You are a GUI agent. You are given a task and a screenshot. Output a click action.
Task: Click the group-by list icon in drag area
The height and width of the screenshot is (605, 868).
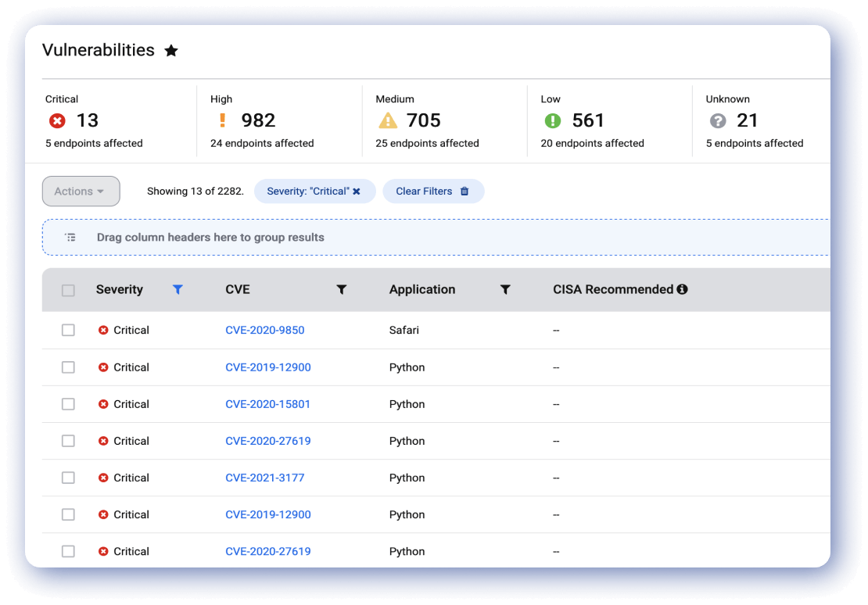coord(70,238)
